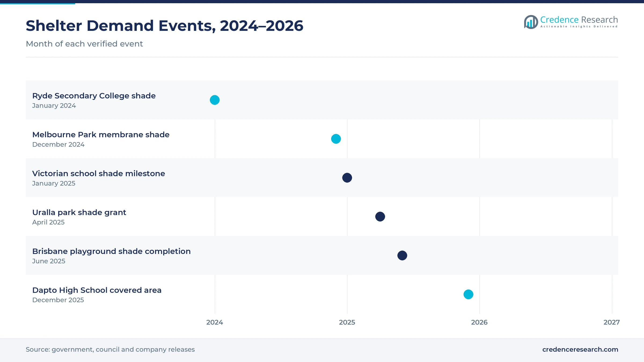Click the 'Brisbane playground shade completion' label

coord(111,251)
